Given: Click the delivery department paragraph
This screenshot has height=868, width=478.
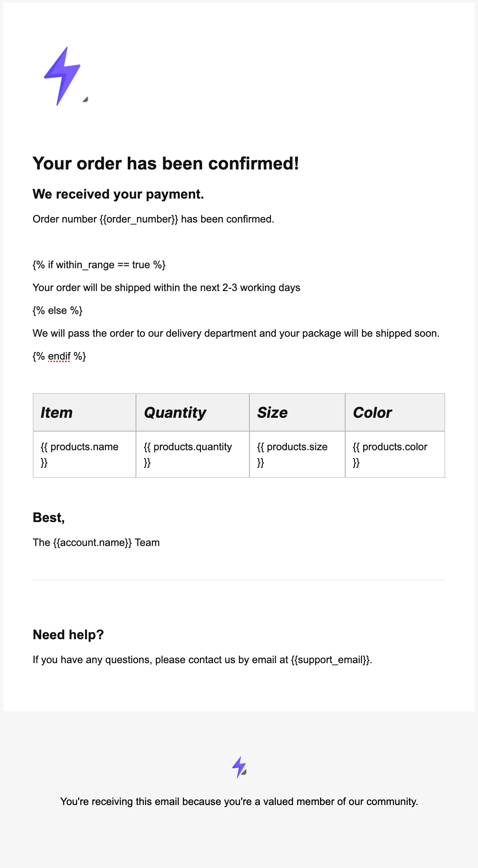Looking at the screenshot, I should tap(236, 333).
